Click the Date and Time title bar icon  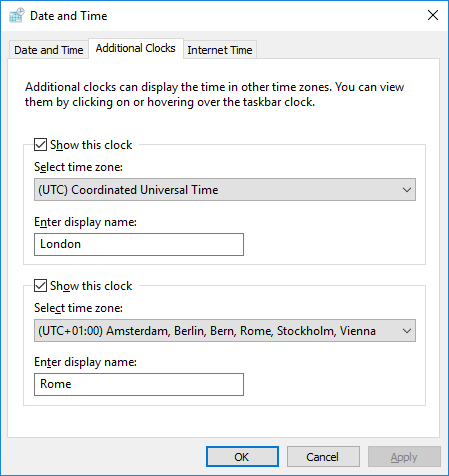pos(17,15)
